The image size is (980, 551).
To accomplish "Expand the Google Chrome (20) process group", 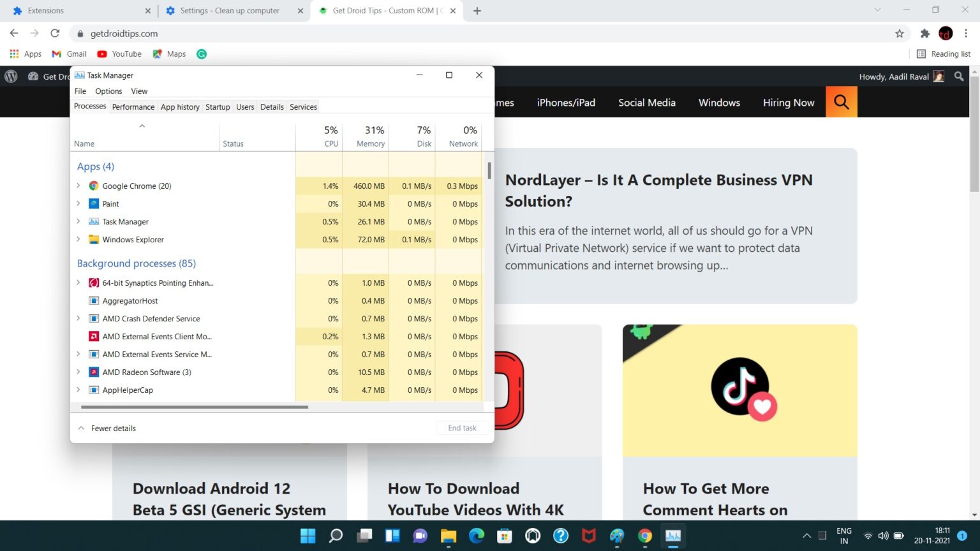I will (x=78, y=186).
